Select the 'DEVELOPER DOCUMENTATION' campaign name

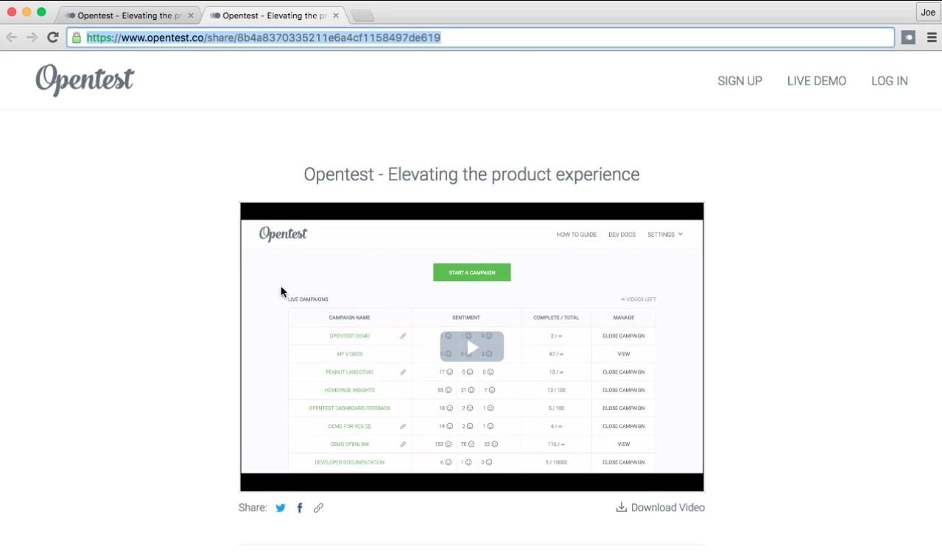[x=350, y=463]
